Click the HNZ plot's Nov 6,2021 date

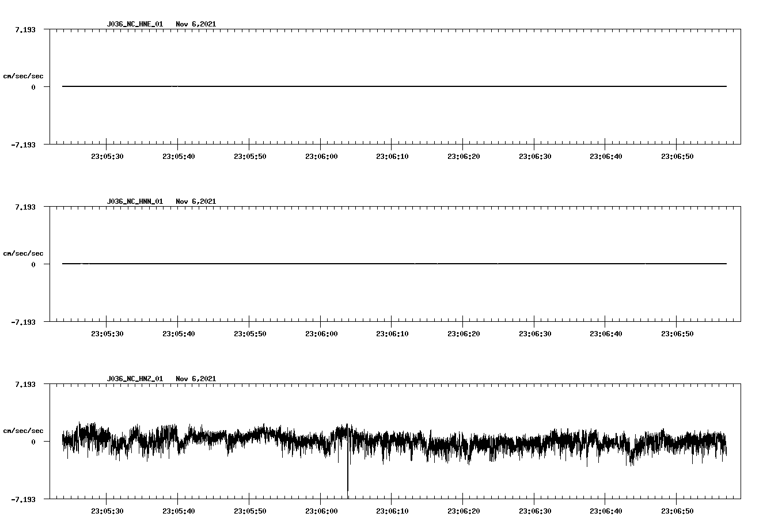(x=196, y=379)
